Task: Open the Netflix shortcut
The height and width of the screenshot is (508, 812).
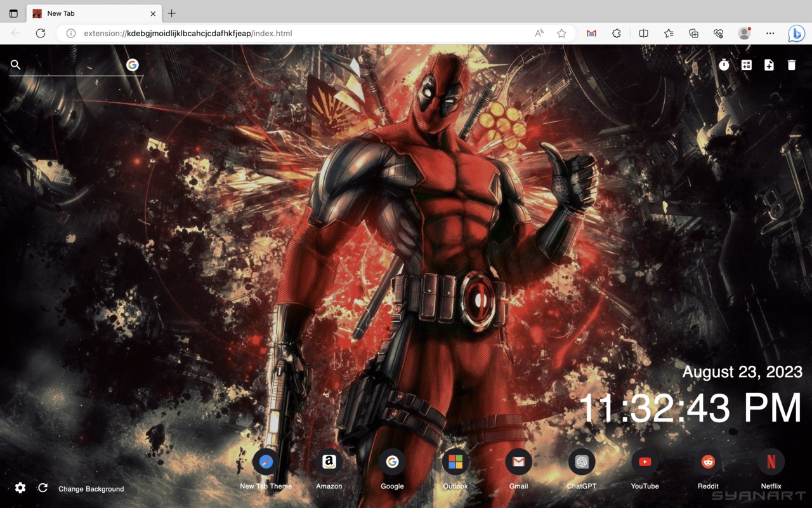Action: pyautogui.click(x=771, y=462)
